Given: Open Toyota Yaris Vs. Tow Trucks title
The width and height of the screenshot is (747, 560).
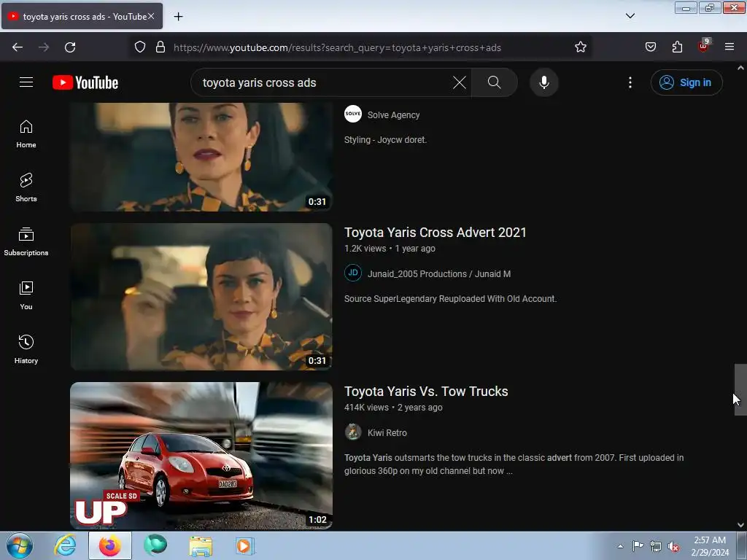Looking at the screenshot, I should pos(426,392).
